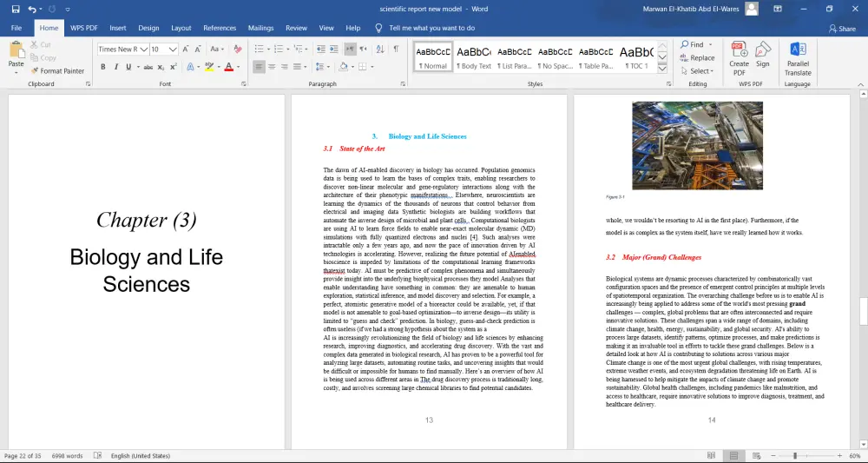Switch to the Design tab
Screen dimensions: 868x463
pos(148,28)
